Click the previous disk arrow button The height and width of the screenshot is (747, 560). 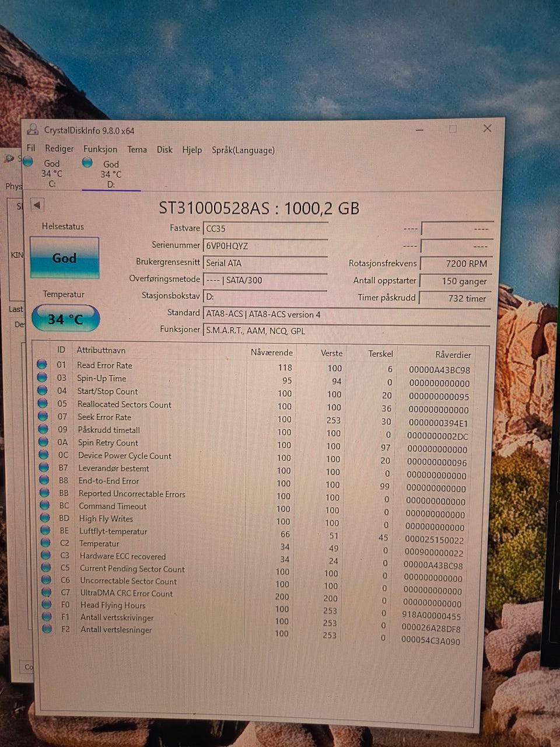(37, 205)
